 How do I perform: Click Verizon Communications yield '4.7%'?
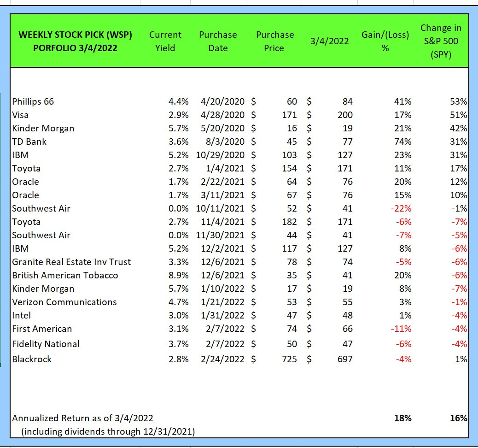pyautogui.click(x=179, y=302)
